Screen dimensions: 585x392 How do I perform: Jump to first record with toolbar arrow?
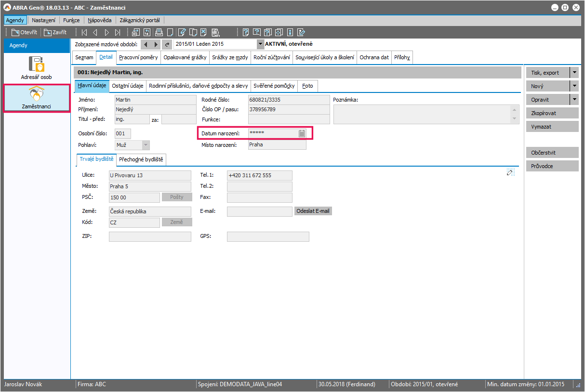pos(84,33)
